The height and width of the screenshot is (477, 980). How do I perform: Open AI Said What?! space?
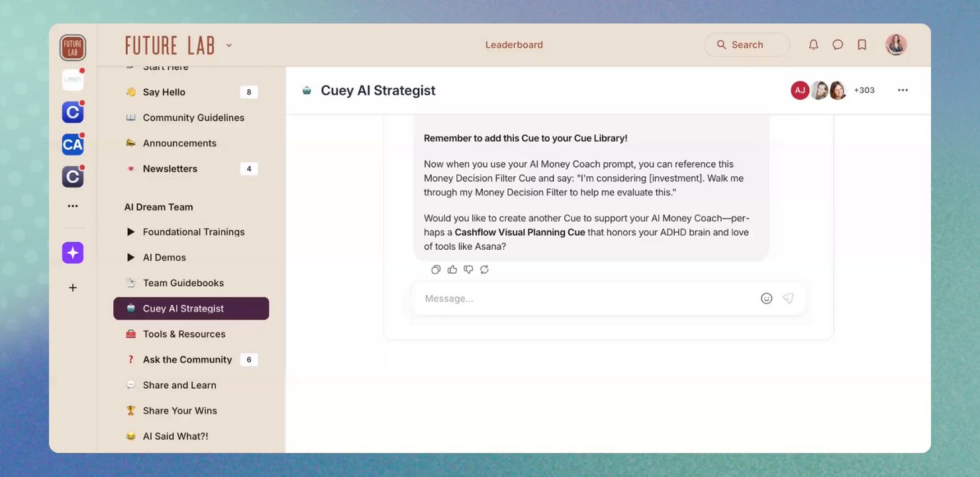click(191, 436)
